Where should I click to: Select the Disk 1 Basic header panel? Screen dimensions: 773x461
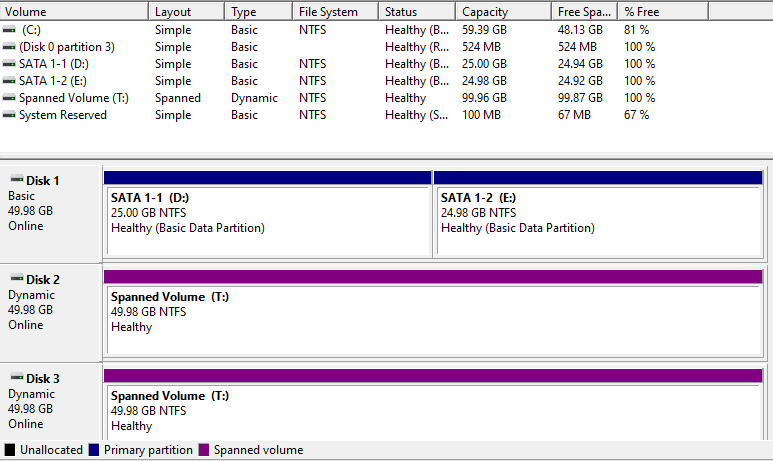pyautogui.click(x=51, y=214)
